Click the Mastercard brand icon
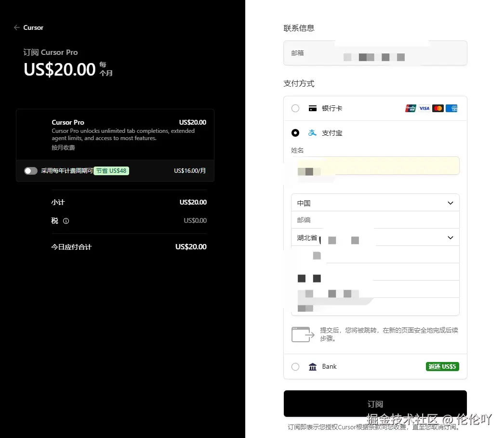The width and height of the screenshot is (504, 438). coord(438,108)
